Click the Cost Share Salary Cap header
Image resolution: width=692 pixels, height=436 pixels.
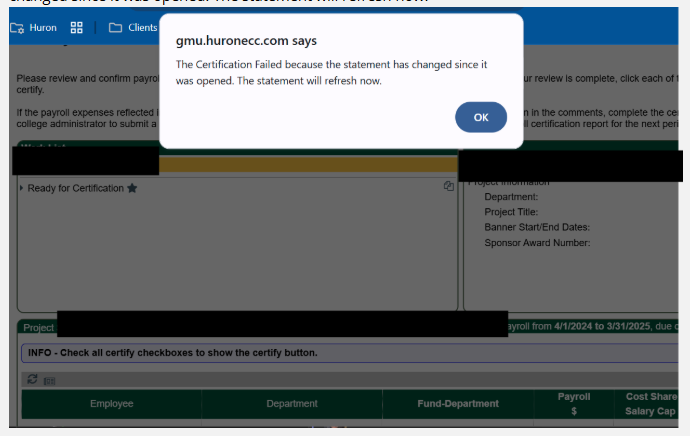[650, 404]
